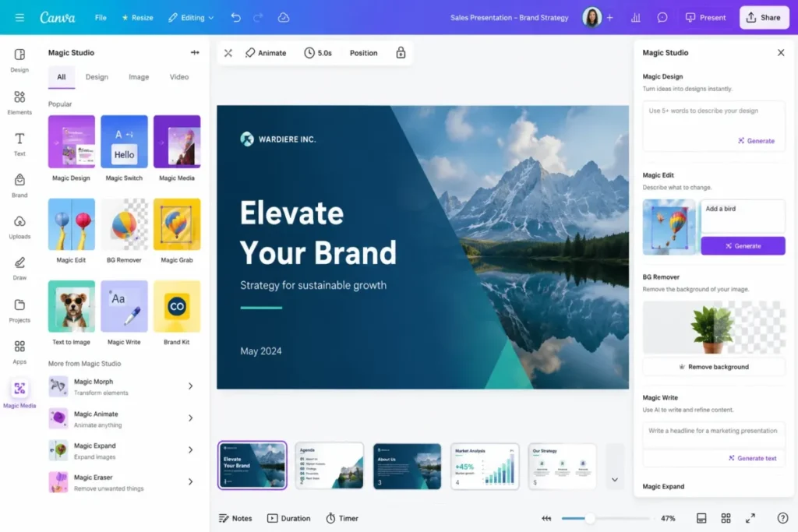Toggle page thumbnails view icon
This screenshot has width=798, height=532.
coord(701,518)
